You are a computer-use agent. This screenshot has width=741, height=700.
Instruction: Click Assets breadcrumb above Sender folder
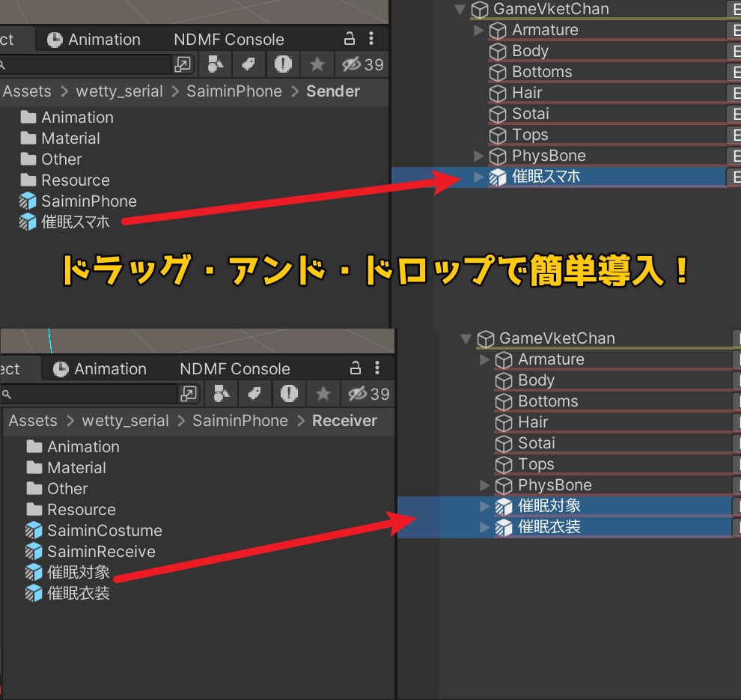[x=27, y=91]
